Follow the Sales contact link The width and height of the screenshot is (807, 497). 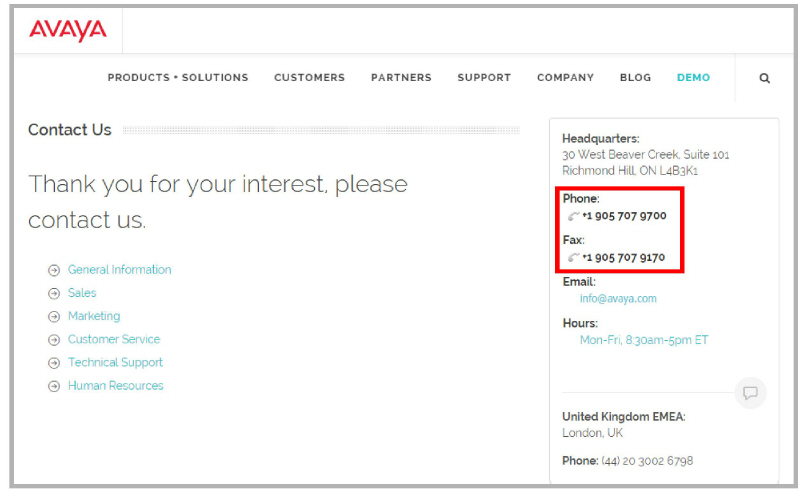[x=82, y=293]
